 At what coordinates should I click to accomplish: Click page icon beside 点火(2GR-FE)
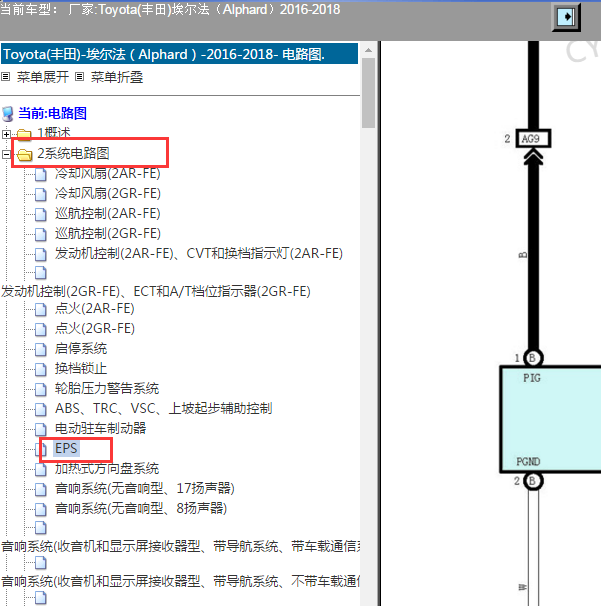(x=41, y=329)
